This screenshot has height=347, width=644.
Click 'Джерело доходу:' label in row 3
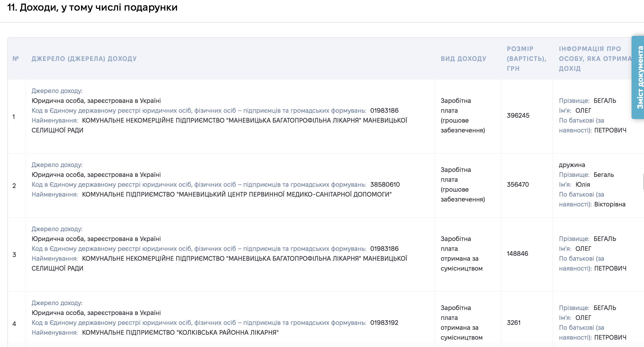[x=57, y=229]
